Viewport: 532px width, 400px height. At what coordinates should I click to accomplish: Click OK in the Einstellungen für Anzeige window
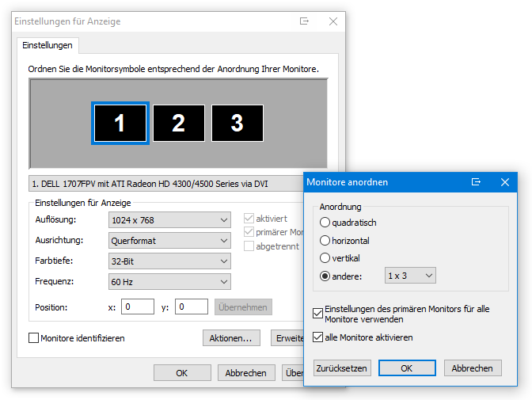(182, 373)
